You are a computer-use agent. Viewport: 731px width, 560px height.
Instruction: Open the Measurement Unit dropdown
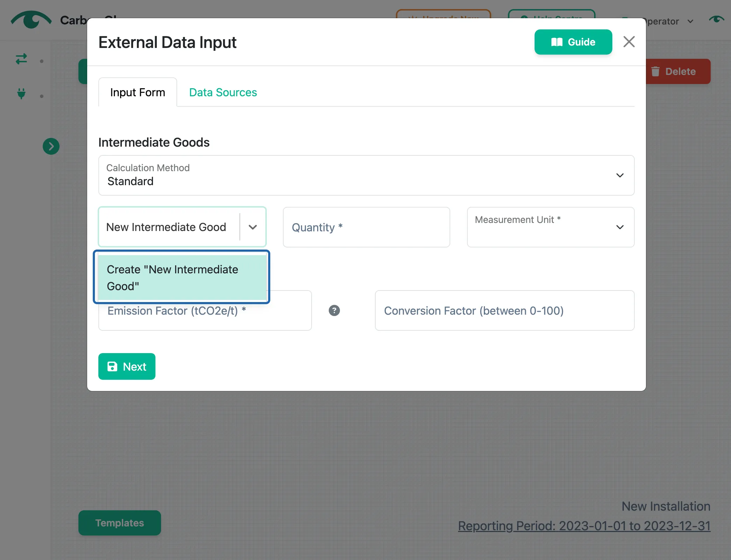550,227
